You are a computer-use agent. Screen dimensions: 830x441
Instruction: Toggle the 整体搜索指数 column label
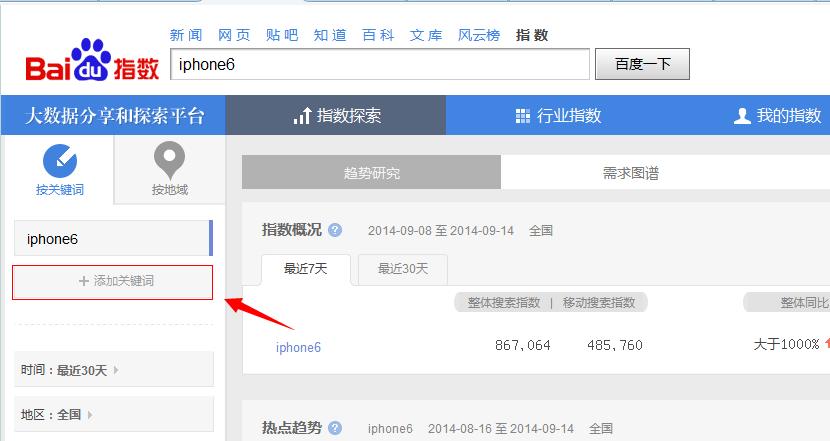[x=503, y=303]
